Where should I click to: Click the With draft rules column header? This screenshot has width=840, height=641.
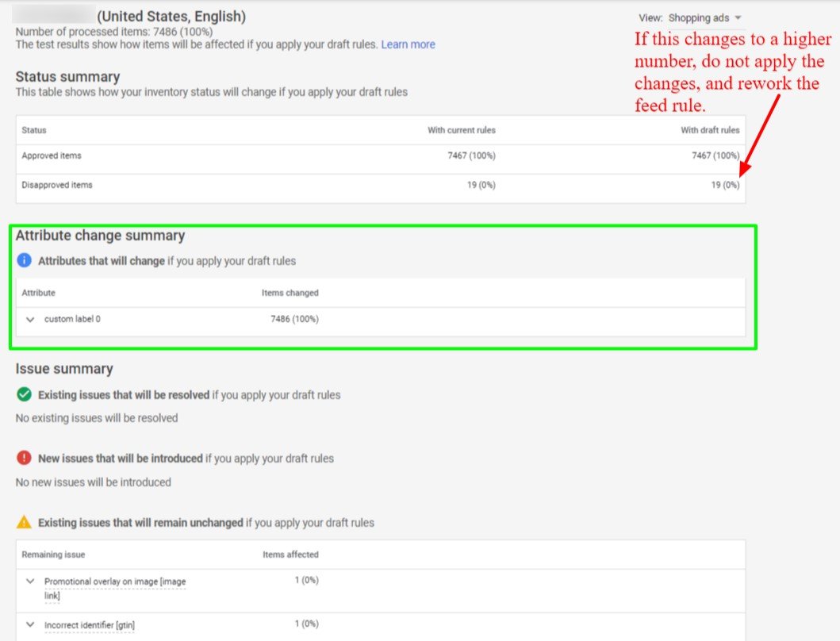709,130
